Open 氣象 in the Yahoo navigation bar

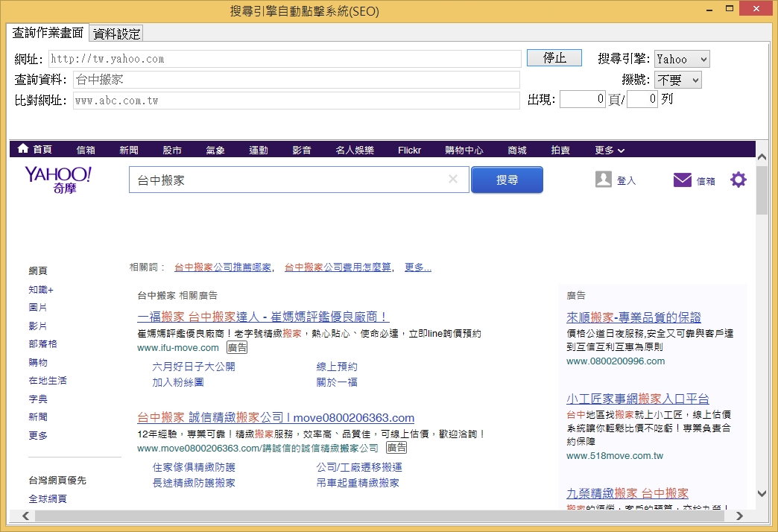(215, 150)
